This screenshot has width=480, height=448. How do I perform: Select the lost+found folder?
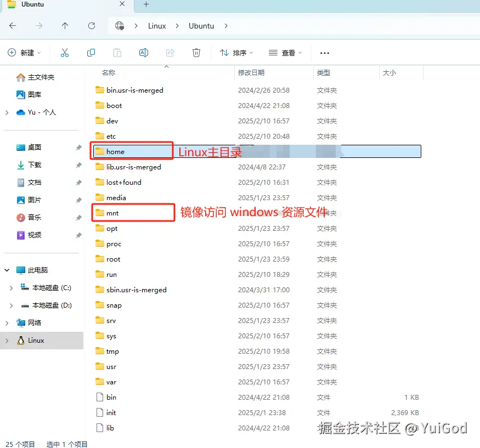pos(118,183)
